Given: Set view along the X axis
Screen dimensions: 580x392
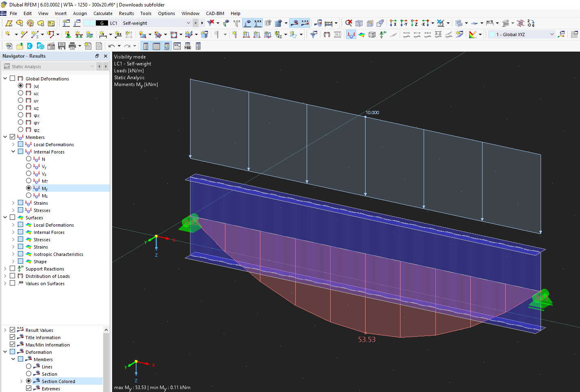Looking at the screenshot, I should pyautogui.click(x=393, y=23).
